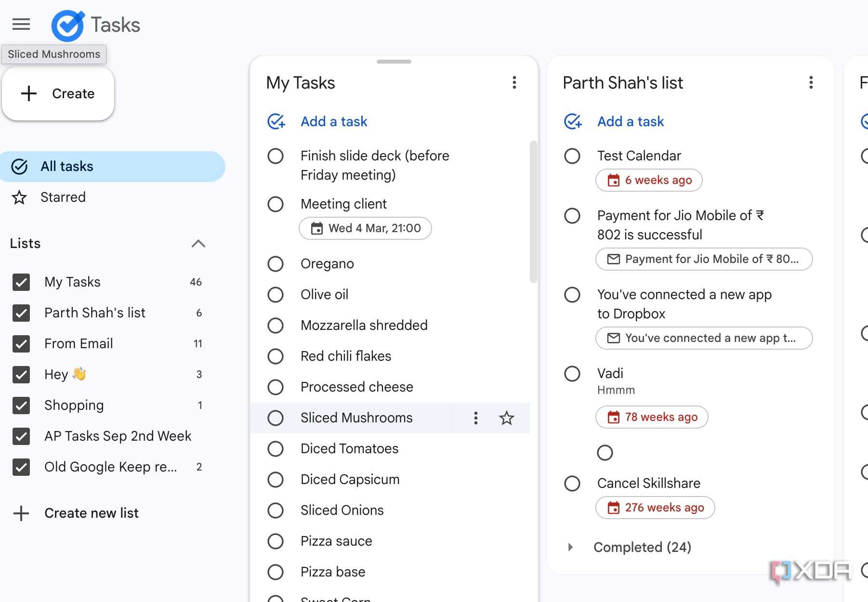Click the plus icon in Create button
The image size is (868, 602).
coord(29,93)
